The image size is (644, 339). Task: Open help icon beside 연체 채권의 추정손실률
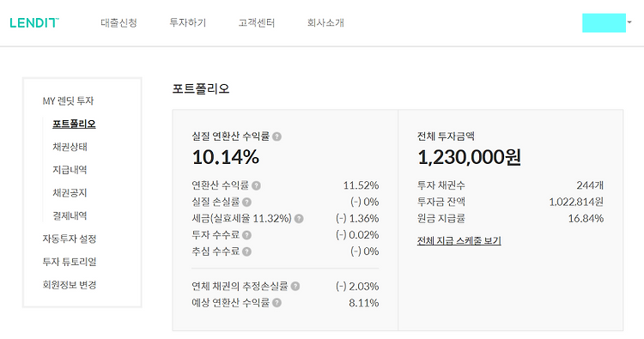295,287
